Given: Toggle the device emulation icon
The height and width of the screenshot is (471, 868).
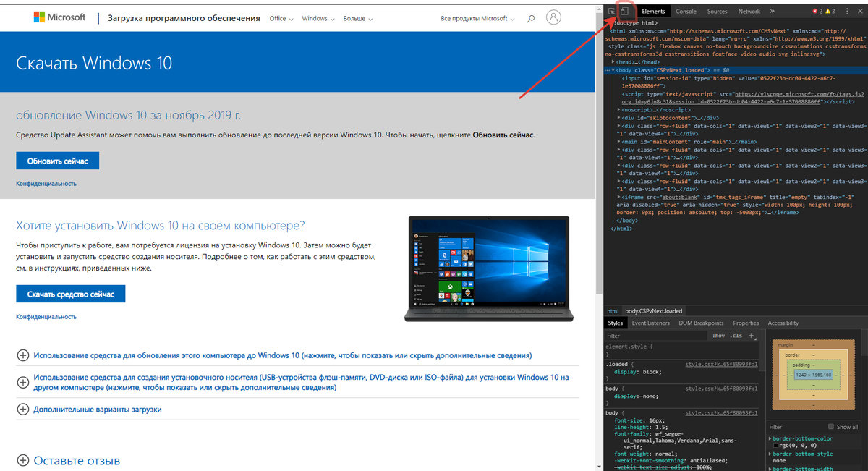Looking at the screenshot, I should [x=625, y=9].
